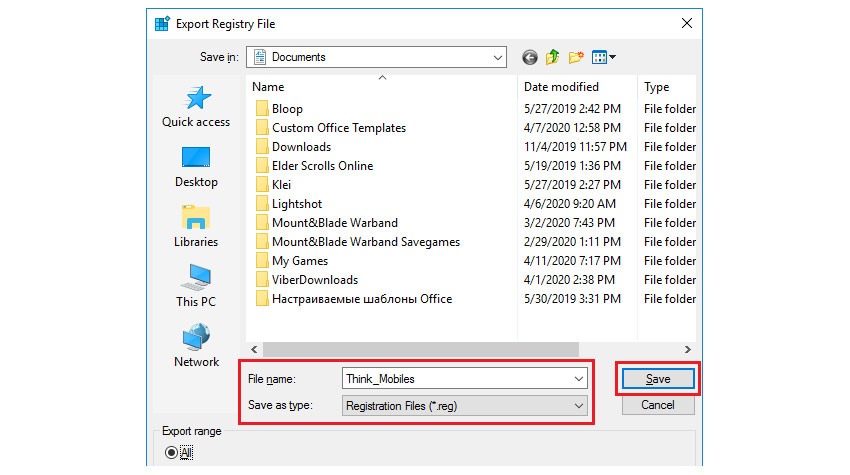Select the My Games folder

[x=292, y=261]
